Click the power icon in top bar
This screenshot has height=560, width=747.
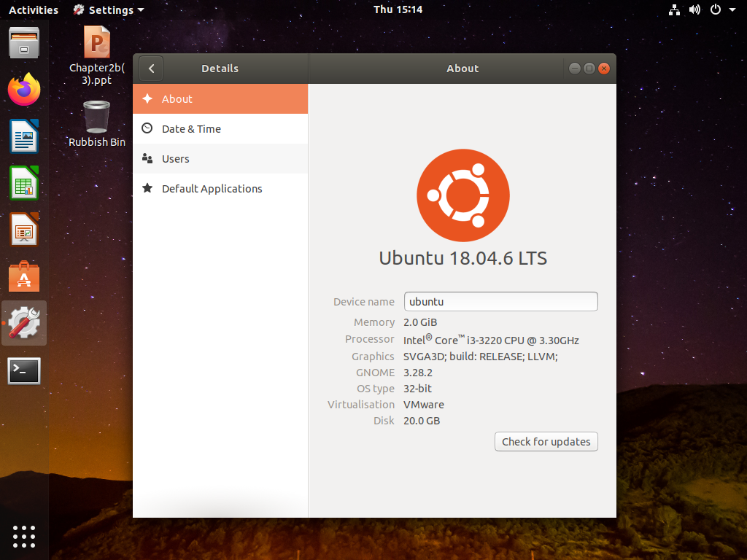(x=716, y=9)
